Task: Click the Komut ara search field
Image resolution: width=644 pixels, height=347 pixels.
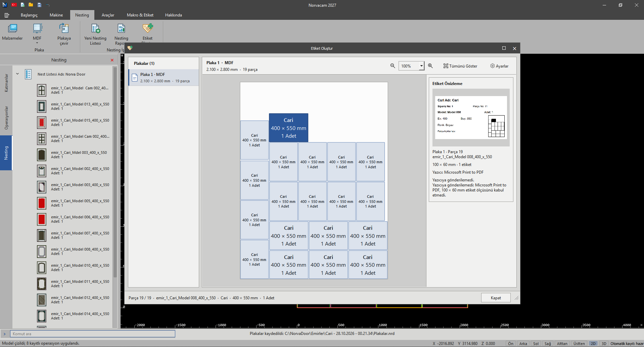Action: coord(93,334)
